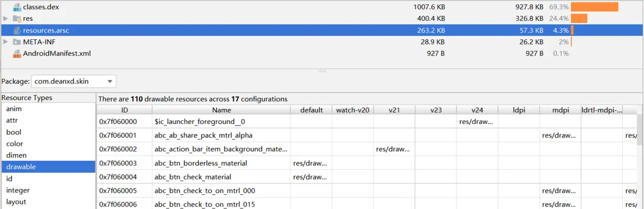Click the ID column header
Screen dimensions: 644x209
coord(125,110)
